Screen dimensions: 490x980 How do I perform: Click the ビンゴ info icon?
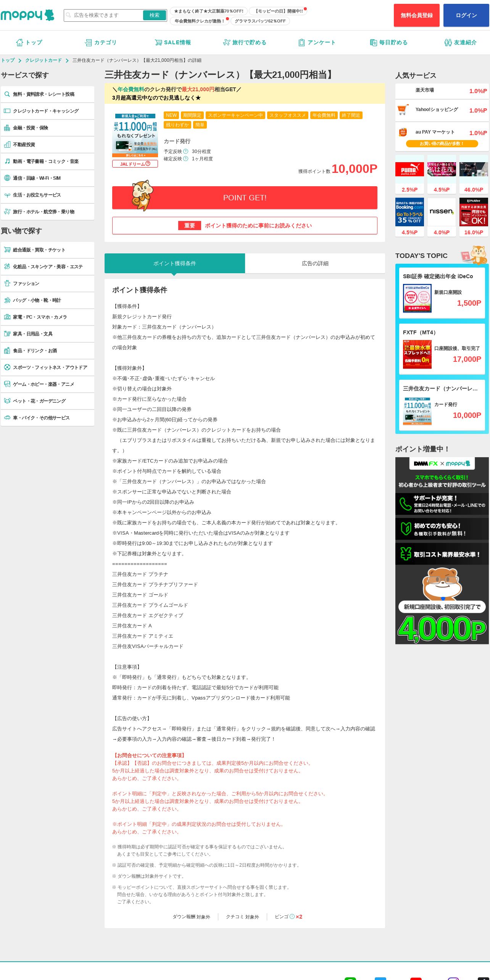tap(292, 916)
